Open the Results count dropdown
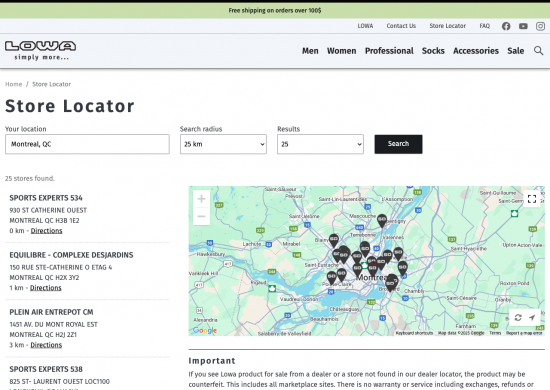The image size is (550, 390). coord(320,144)
